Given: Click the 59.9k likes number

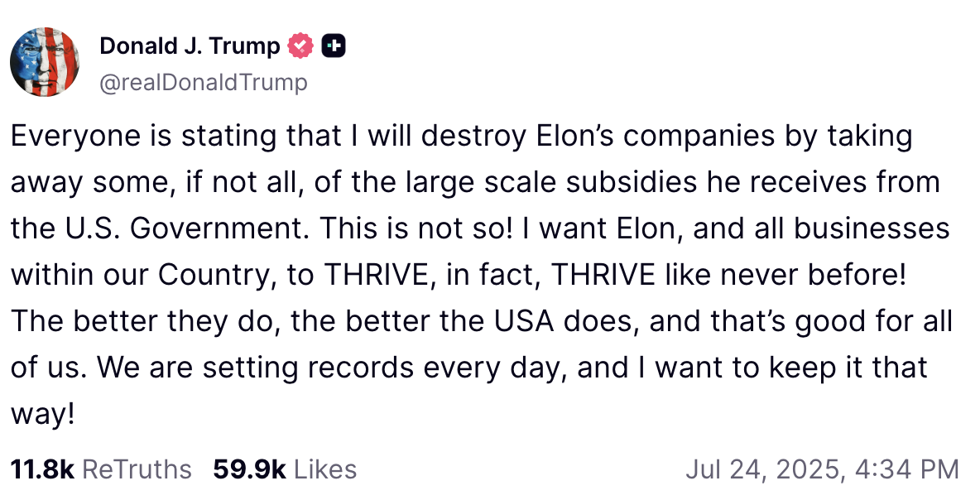Looking at the screenshot, I should click(x=249, y=469).
